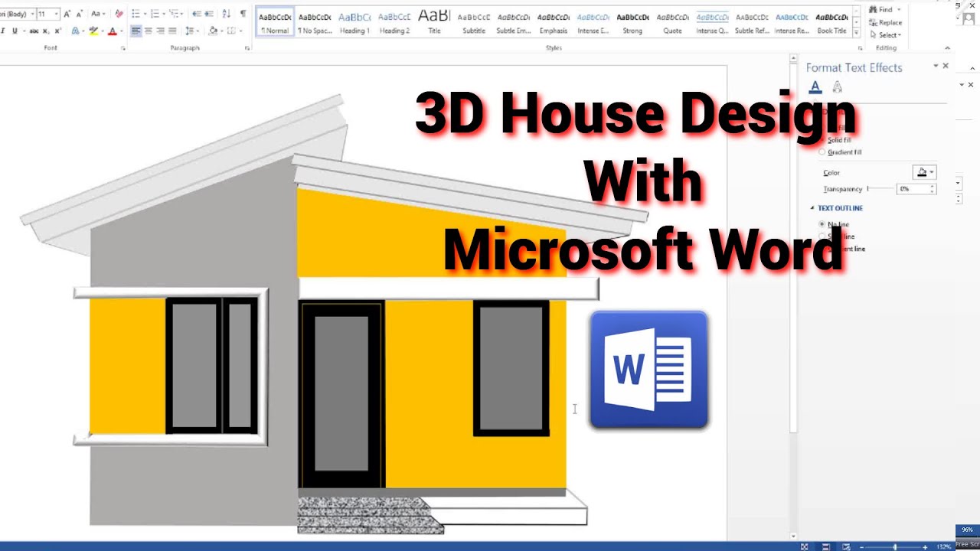Image resolution: width=980 pixels, height=551 pixels.
Task: Expand the Styles gallery
Action: 857,33
